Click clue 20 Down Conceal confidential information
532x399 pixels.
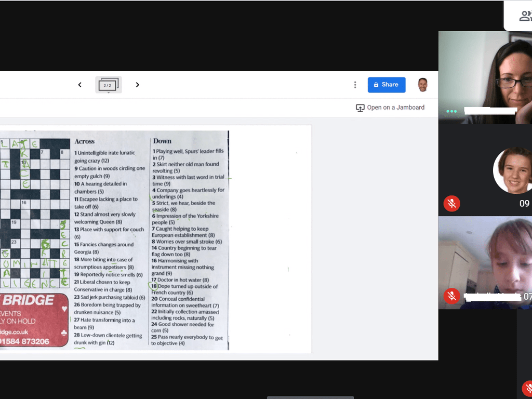[185, 302]
